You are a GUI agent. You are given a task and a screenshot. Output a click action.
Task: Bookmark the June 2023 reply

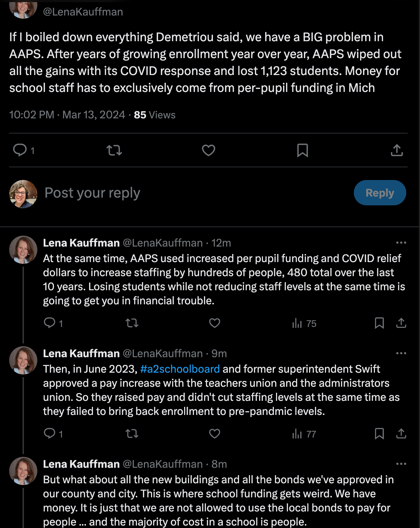coord(379,434)
